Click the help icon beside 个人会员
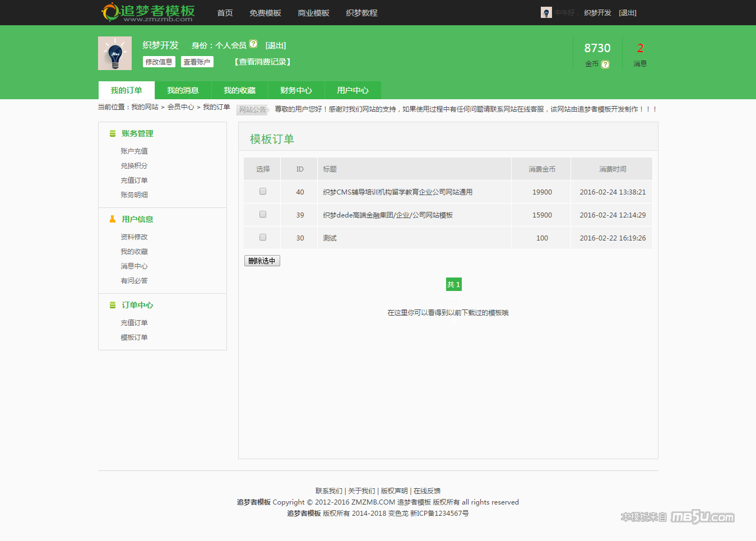Screen dimensions: 756x541 click(x=253, y=44)
